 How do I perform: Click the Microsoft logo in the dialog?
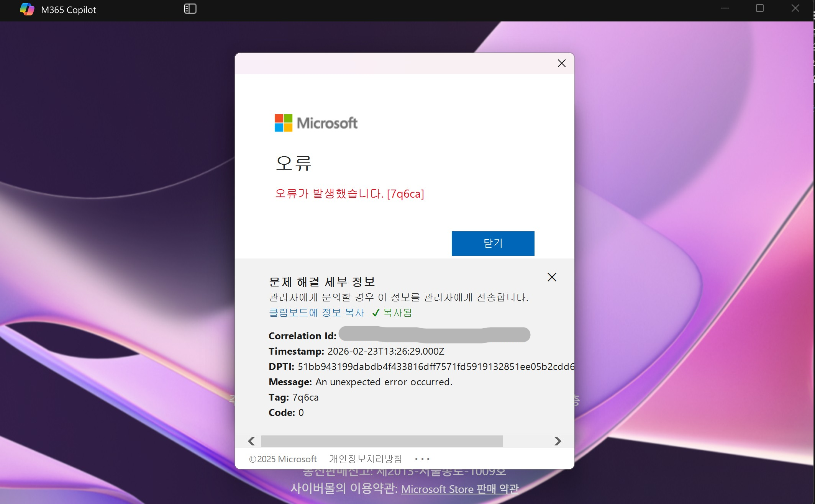point(316,123)
